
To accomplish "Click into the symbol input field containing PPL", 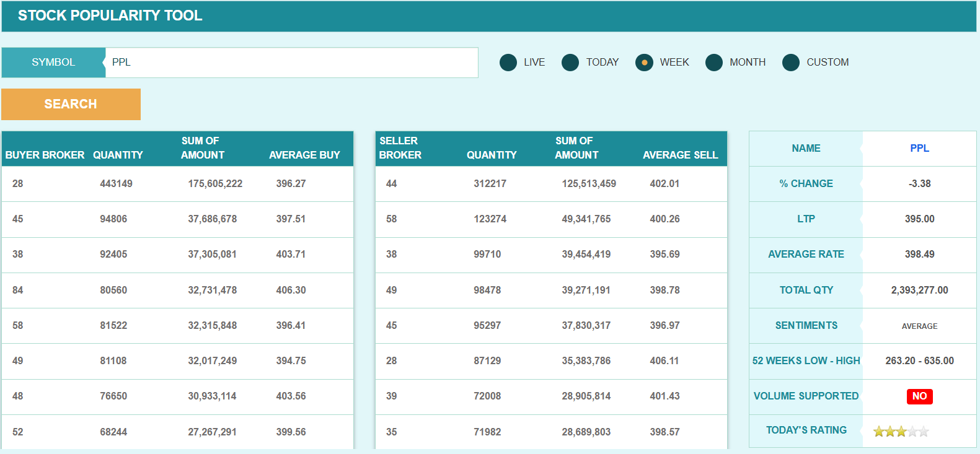I will [x=291, y=63].
